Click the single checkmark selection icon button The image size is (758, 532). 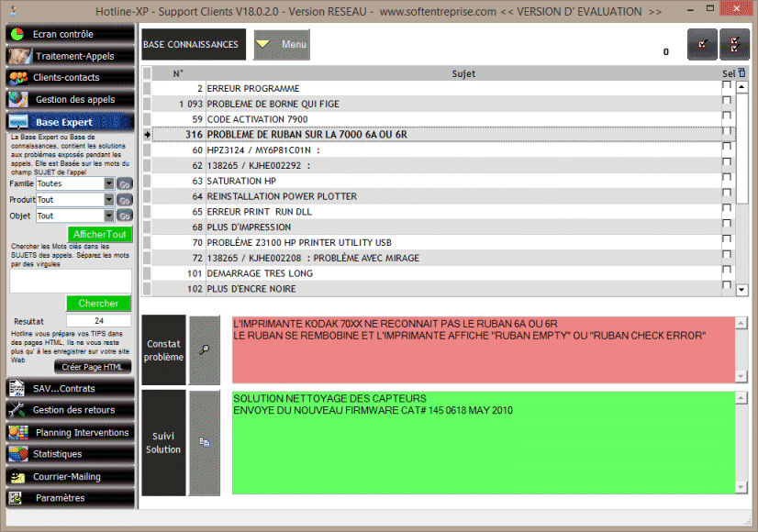(x=703, y=43)
